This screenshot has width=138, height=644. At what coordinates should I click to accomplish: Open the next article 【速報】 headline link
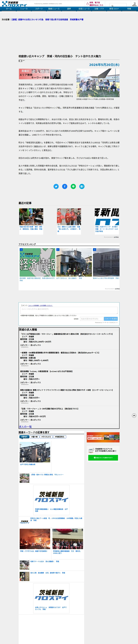47,20
